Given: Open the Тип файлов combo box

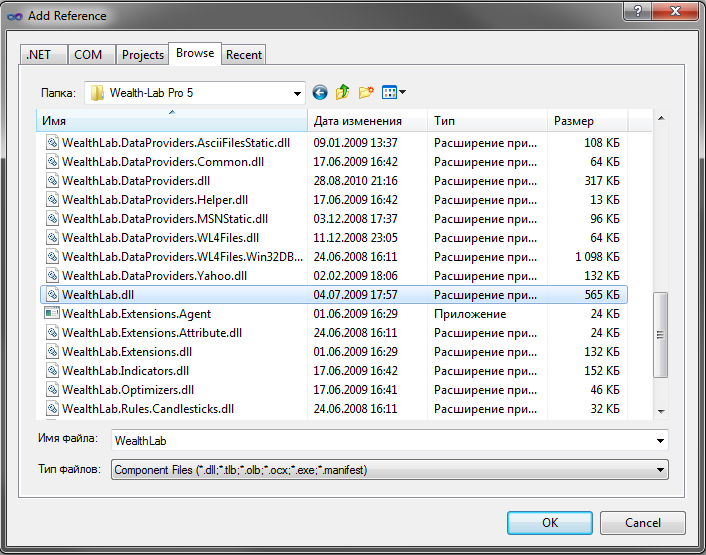Looking at the screenshot, I should (389, 470).
